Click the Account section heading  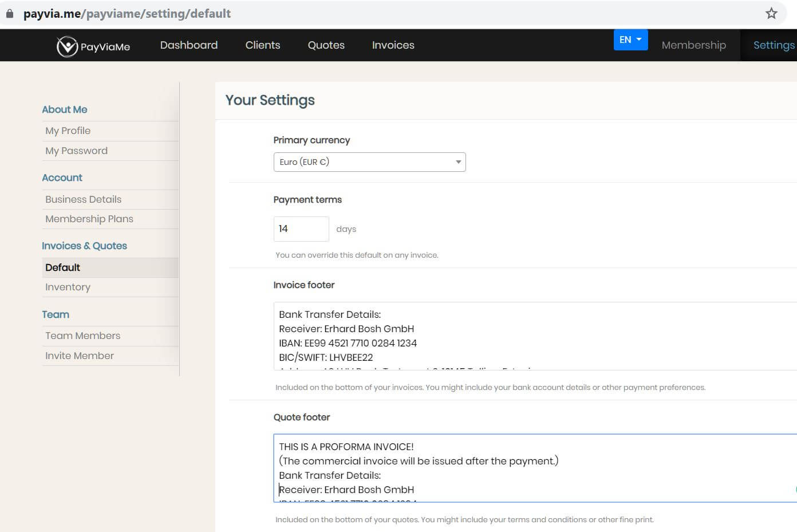point(62,178)
